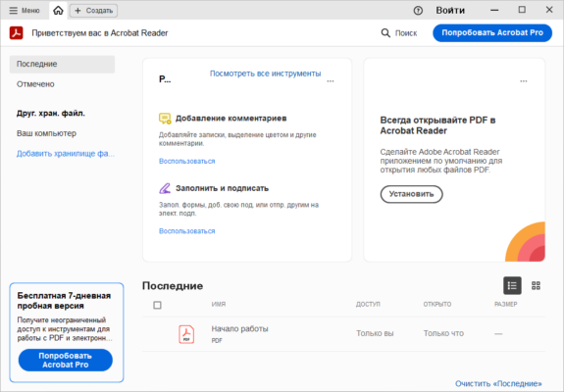Viewport: 564px width, 392px height.
Task: Click the ОТКРЫТО column header
Action: pyautogui.click(x=437, y=305)
